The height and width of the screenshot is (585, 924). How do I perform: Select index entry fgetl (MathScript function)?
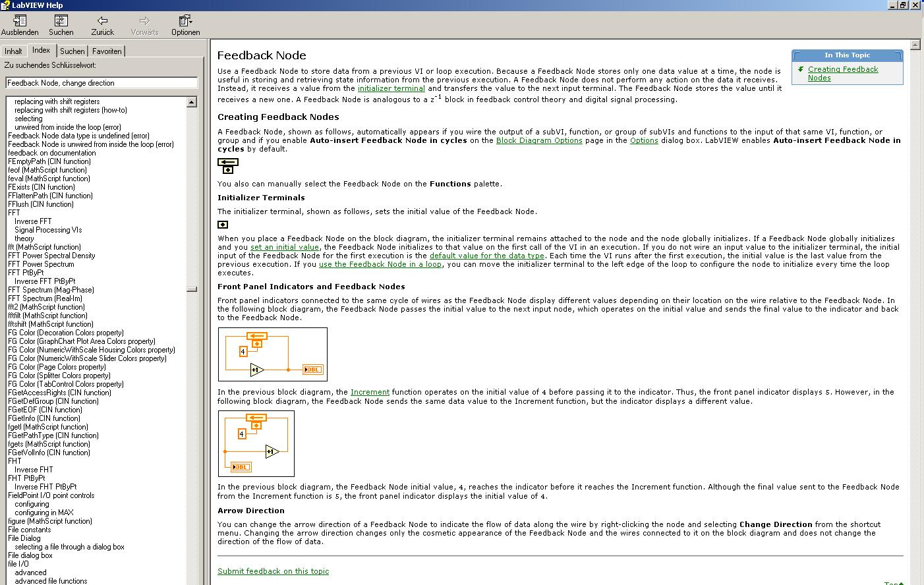[x=48, y=427]
